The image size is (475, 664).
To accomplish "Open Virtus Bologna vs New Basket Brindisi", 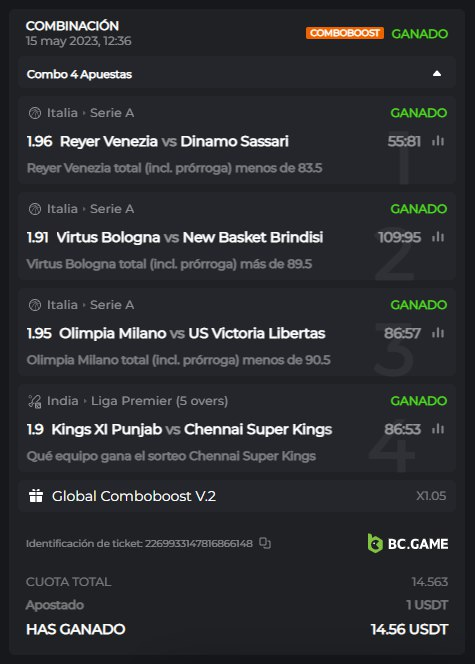I will pyautogui.click(x=190, y=238).
